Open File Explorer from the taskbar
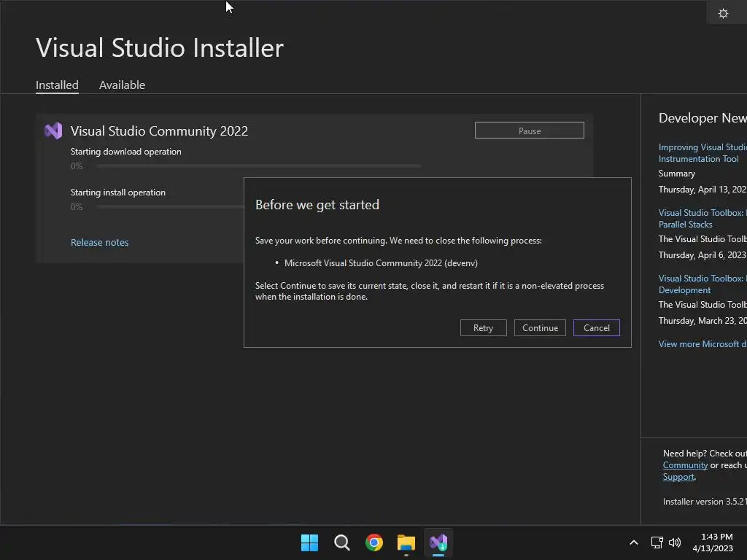The height and width of the screenshot is (560, 747). (406, 542)
